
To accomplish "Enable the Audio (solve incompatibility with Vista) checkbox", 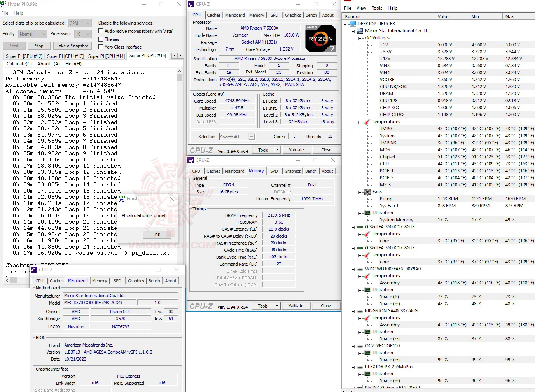I will pyautogui.click(x=101, y=31).
